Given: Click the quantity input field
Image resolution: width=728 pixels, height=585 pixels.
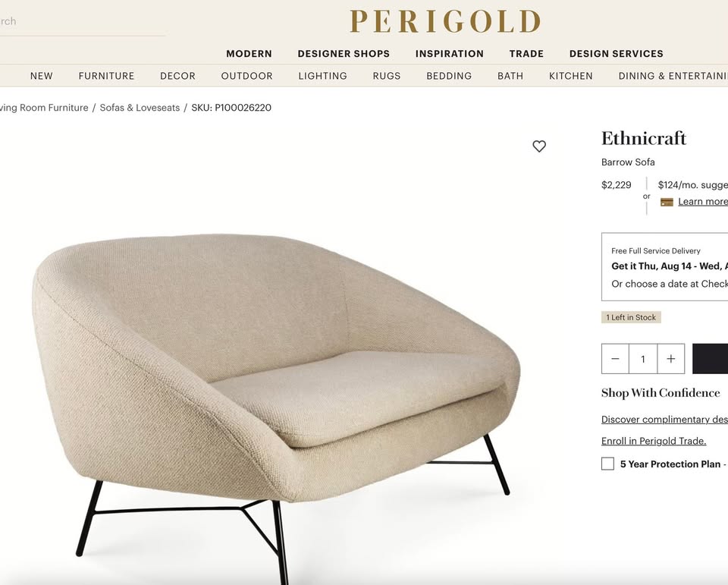Looking at the screenshot, I should coord(643,359).
